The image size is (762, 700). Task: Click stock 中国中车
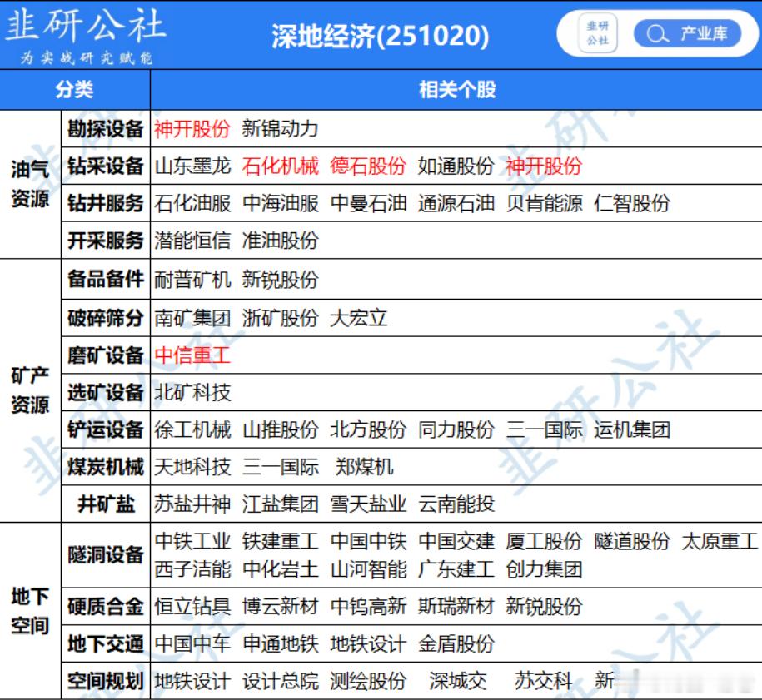(x=192, y=644)
